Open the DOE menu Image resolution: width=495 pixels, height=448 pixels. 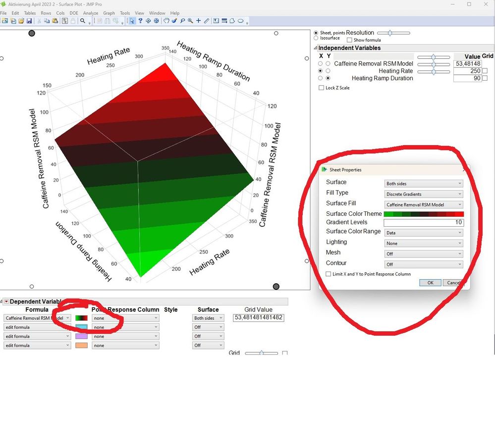73,13
